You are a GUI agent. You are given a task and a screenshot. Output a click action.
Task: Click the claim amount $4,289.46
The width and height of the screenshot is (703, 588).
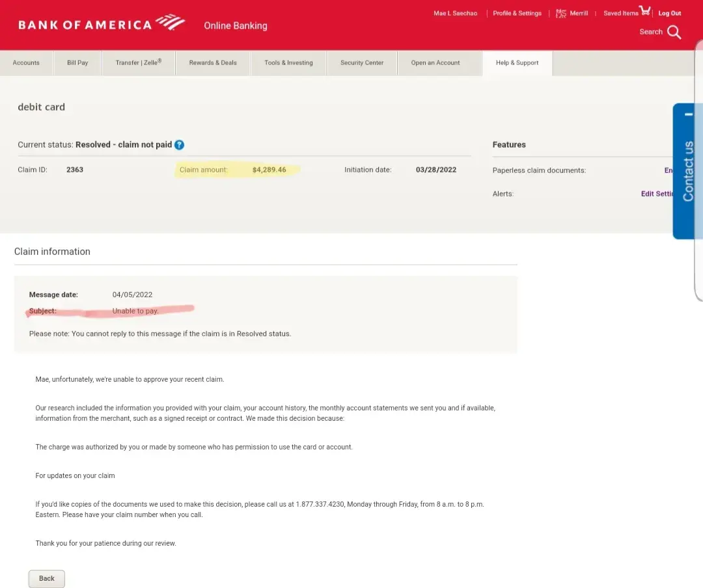tap(269, 170)
